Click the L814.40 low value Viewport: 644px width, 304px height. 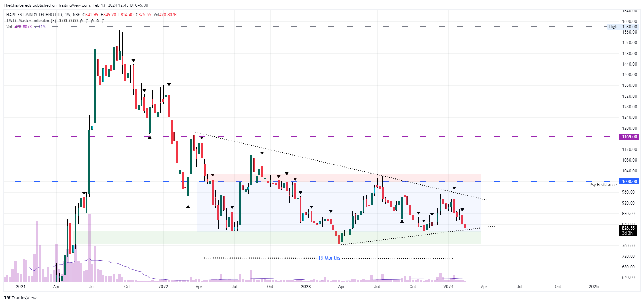tap(126, 15)
